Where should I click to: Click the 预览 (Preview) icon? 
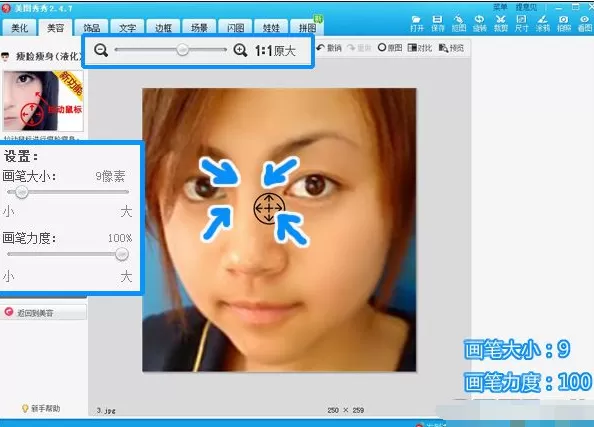451,48
